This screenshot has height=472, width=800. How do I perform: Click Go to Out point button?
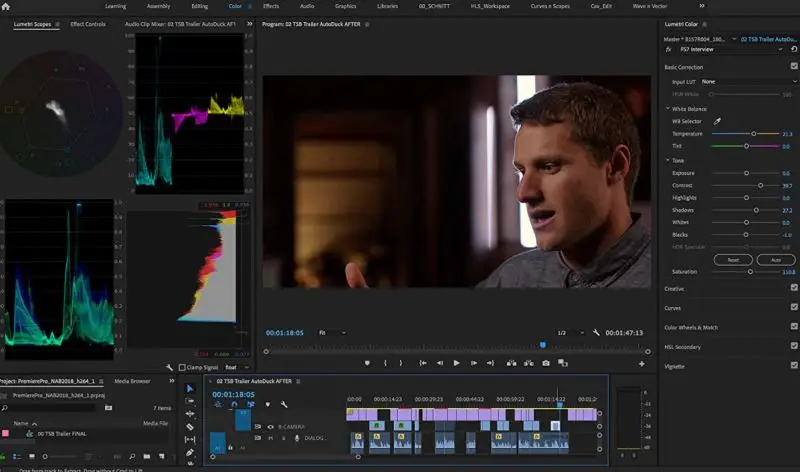[x=490, y=363]
